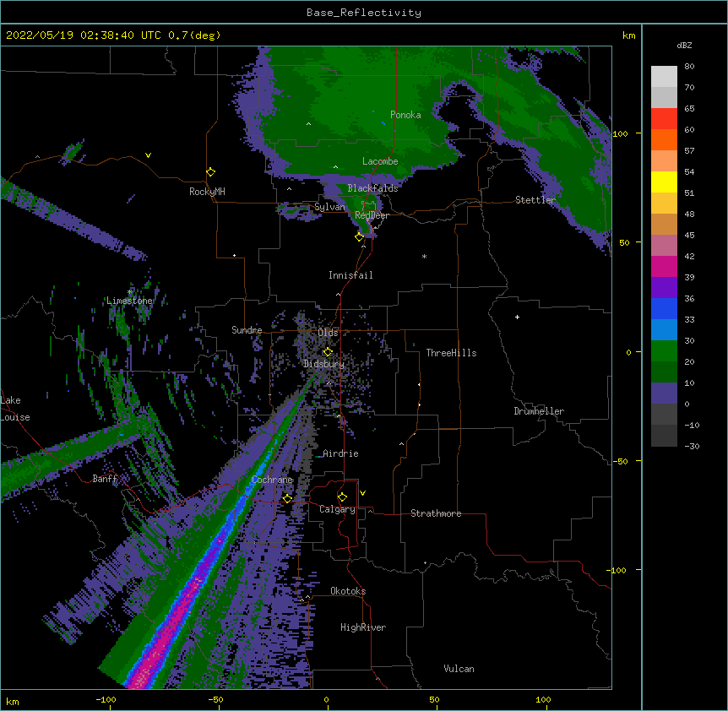Click the 45 dBZ legend value
Viewport: 728px width, 711px height.
pyautogui.click(x=689, y=236)
